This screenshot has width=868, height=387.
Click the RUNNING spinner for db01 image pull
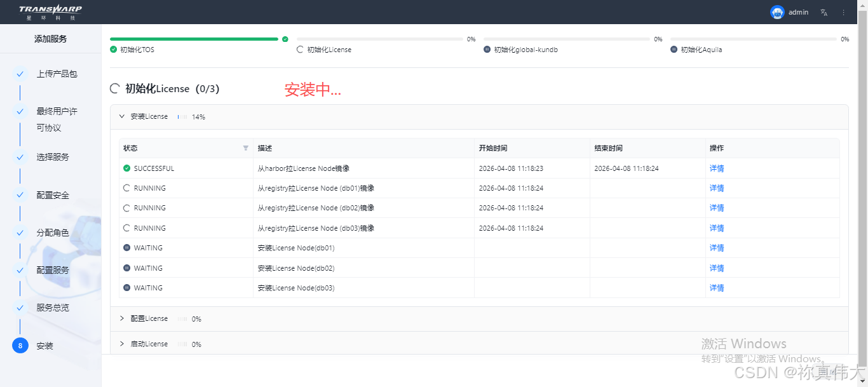(x=127, y=188)
